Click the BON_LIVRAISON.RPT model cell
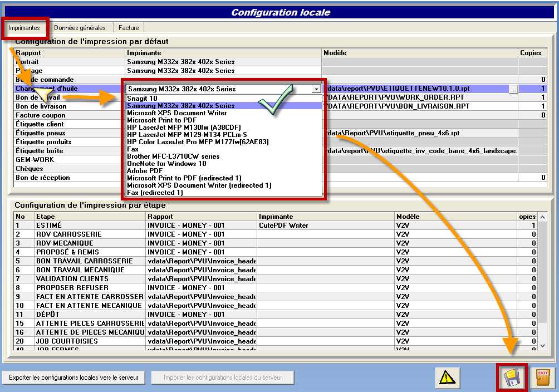Viewport: 559px width, 392px height. (420, 106)
